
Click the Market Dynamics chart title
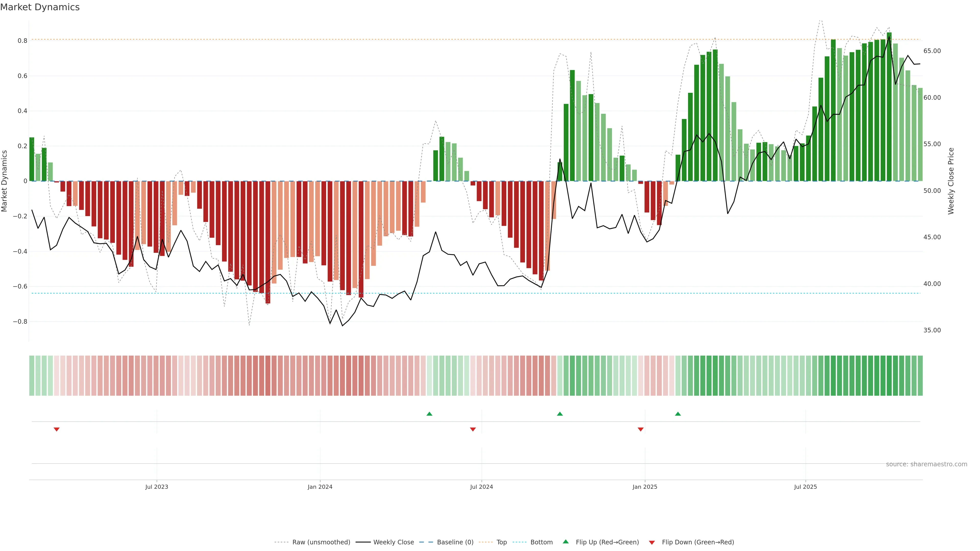[x=40, y=7]
